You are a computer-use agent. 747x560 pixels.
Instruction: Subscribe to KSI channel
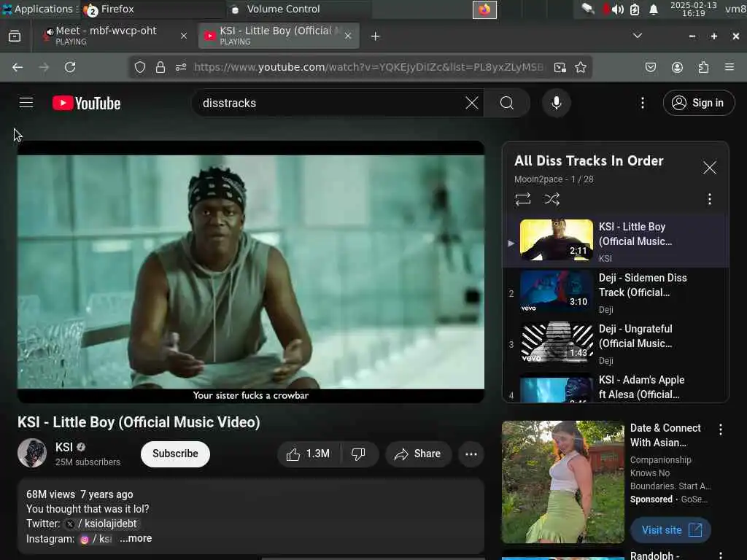point(175,454)
